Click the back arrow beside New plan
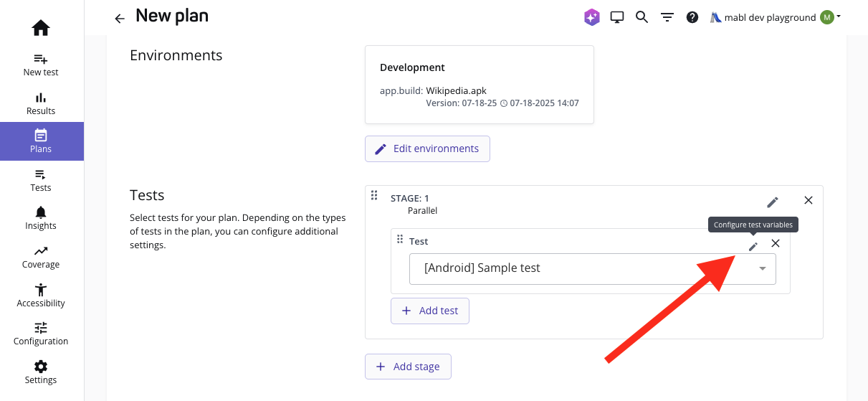Viewport: 868px width, 401px height. coord(120,19)
